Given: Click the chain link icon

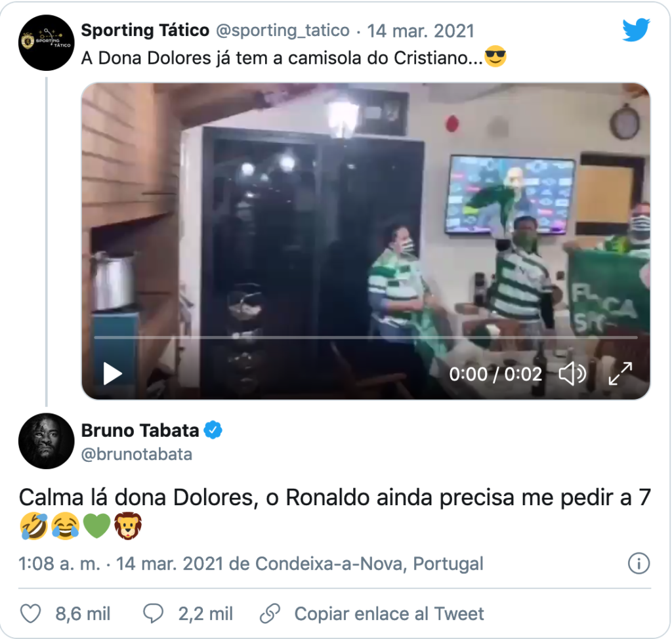Looking at the screenshot, I should coord(270,613).
